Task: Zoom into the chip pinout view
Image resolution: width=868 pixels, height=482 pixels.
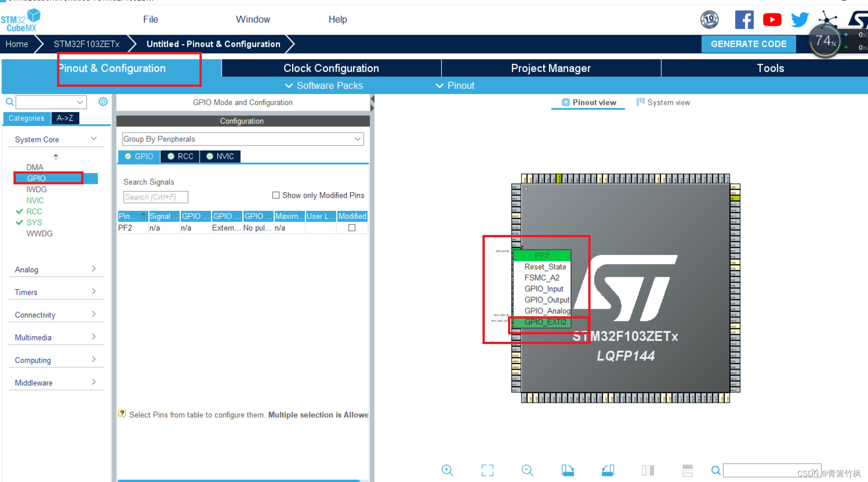Action: point(447,470)
